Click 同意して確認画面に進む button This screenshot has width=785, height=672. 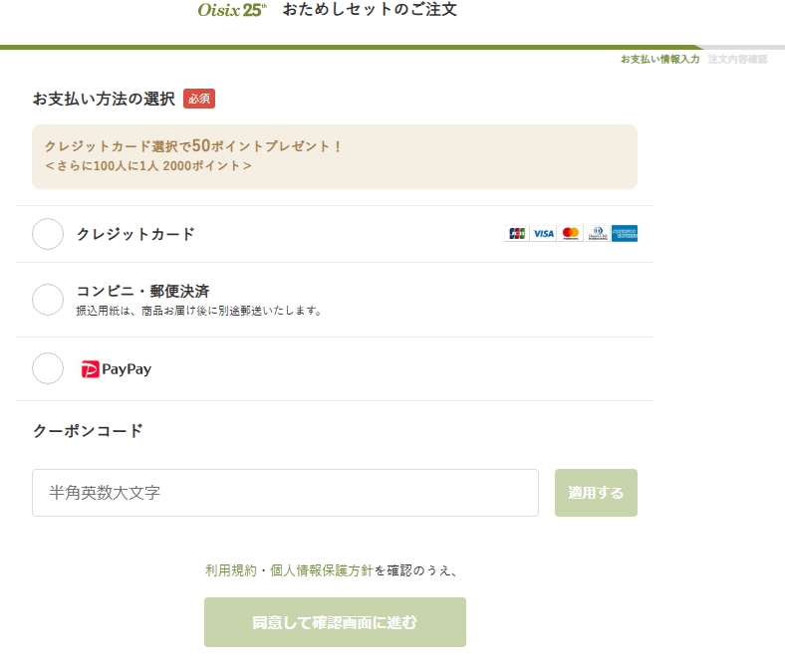(x=335, y=622)
